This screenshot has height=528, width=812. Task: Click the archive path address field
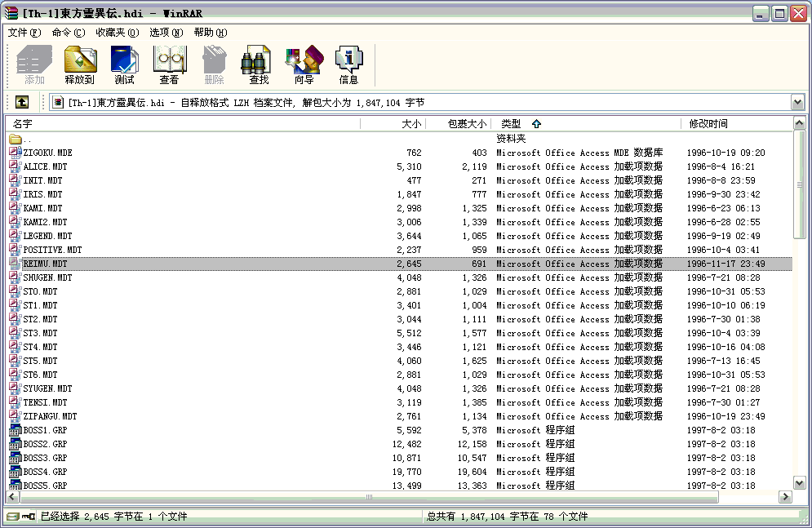point(420,103)
